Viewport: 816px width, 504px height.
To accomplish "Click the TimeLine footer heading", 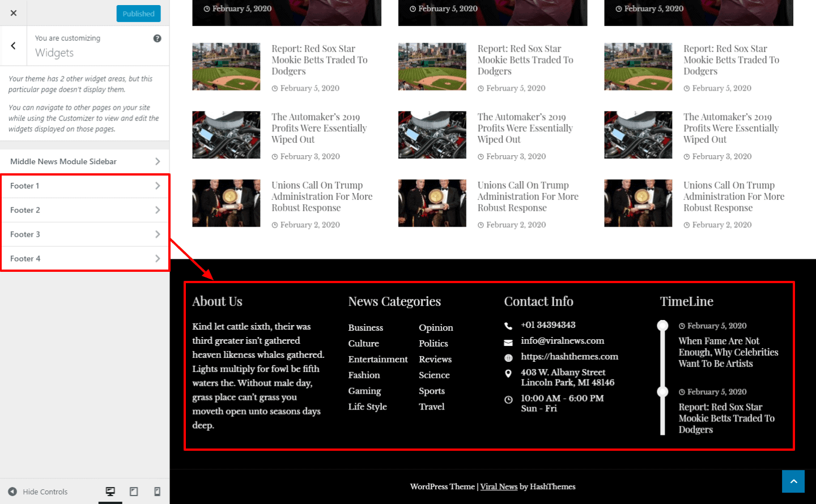I will coord(687,302).
